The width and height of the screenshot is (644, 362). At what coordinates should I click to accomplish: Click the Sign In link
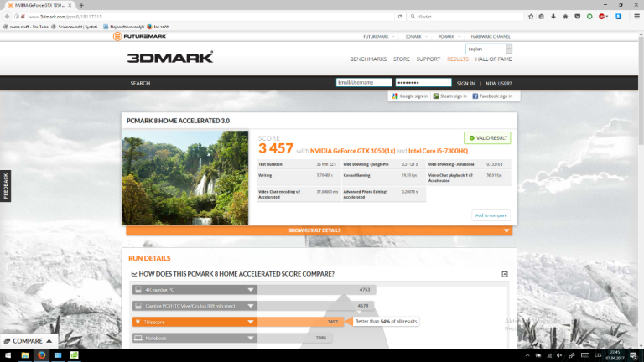click(x=465, y=83)
